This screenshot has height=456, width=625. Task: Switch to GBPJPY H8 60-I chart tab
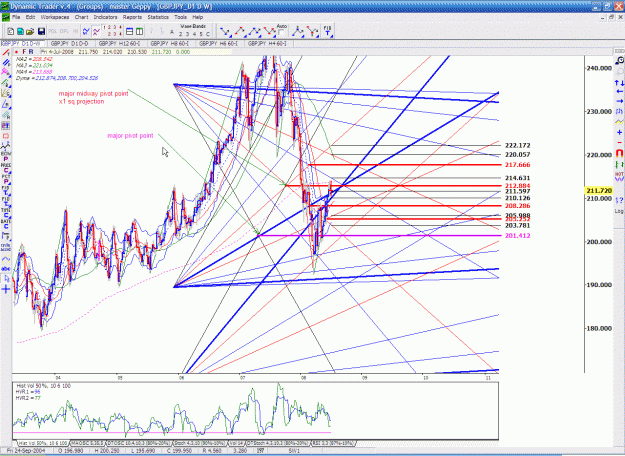(170, 43)
